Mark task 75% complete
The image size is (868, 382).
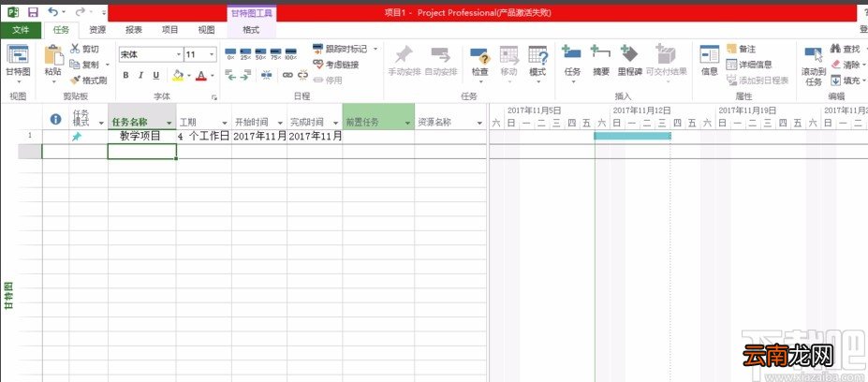275,53
